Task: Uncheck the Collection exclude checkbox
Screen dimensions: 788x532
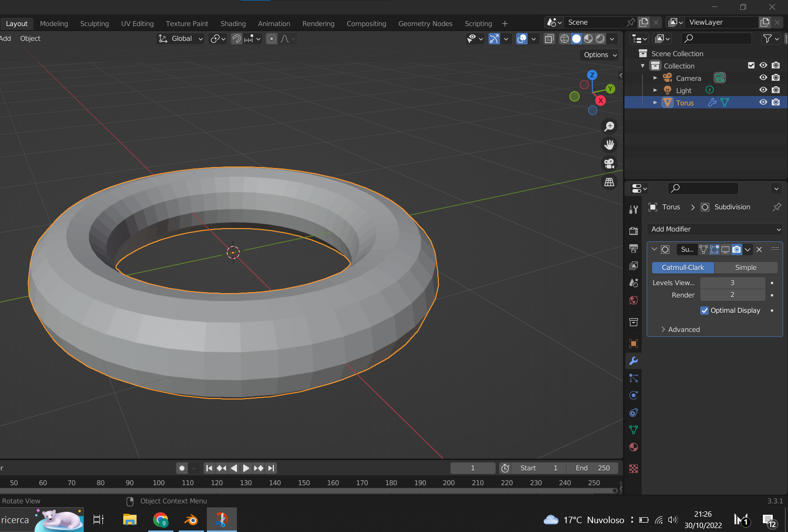Action: click(751, 66)
